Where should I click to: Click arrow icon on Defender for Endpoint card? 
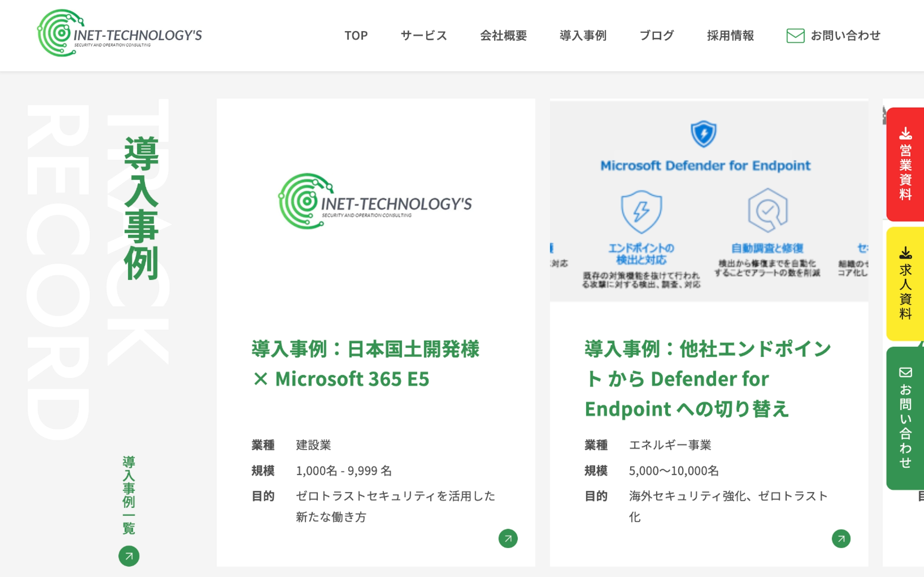(841, 539)
